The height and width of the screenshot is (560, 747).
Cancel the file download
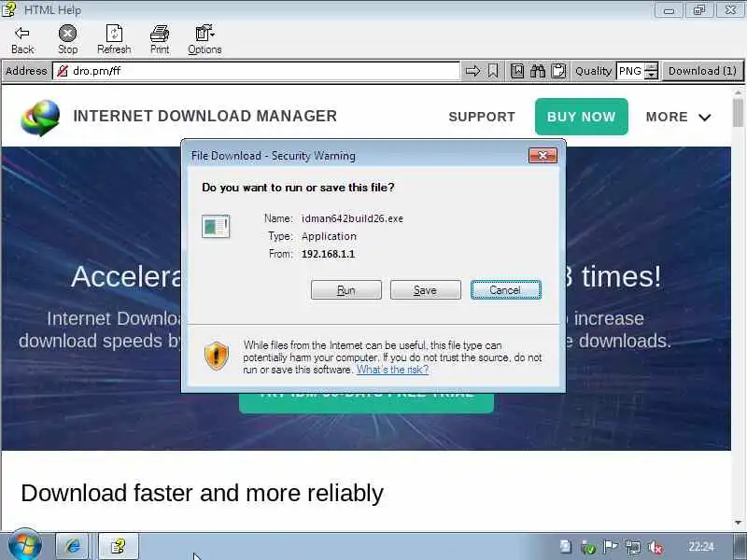[505, 290]
